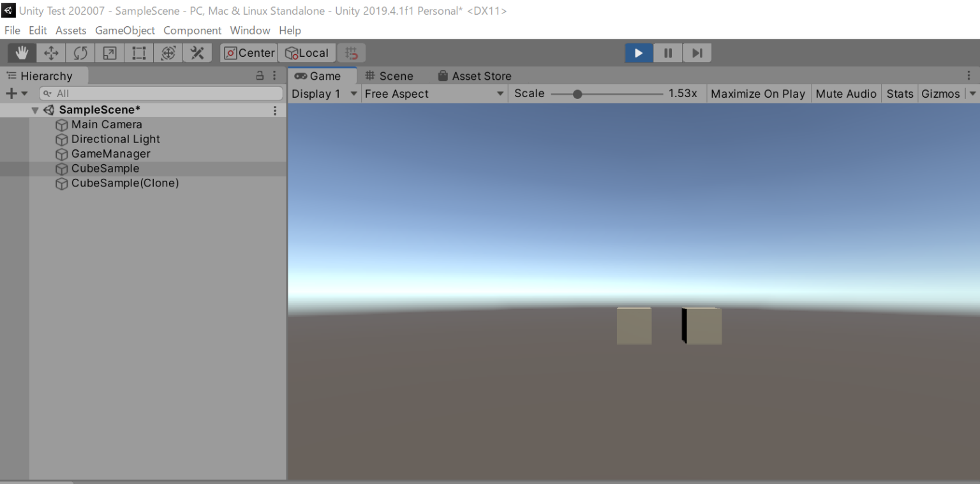This screenshot has height=484, width=980.
Task: Click the Hierarchy lock icon
Action: point(259,75)
